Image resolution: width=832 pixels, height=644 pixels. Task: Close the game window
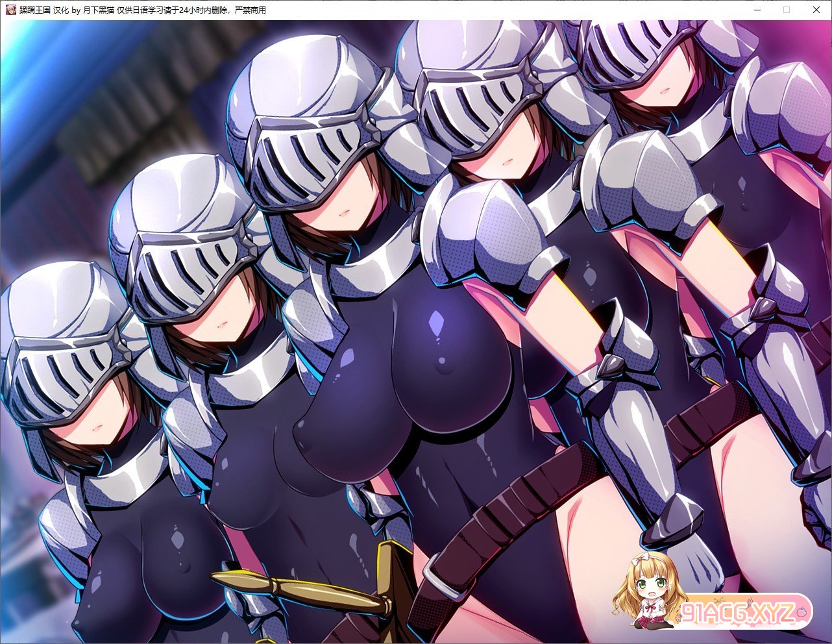[816, 10]
